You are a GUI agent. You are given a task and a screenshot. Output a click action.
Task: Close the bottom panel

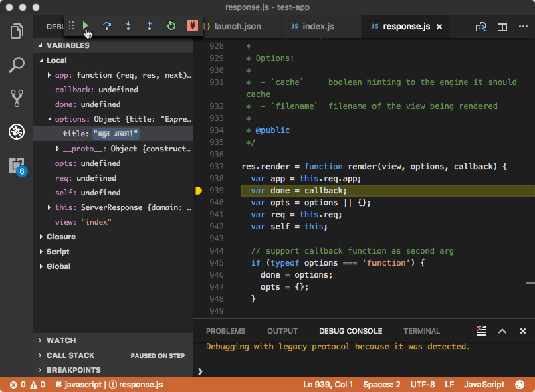522,331
